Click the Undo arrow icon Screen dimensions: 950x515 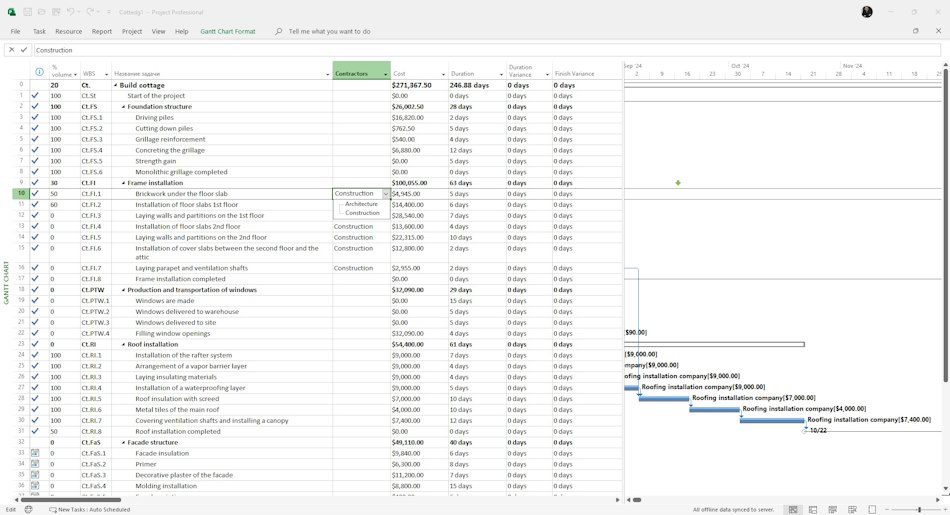(x=70, y=12)
